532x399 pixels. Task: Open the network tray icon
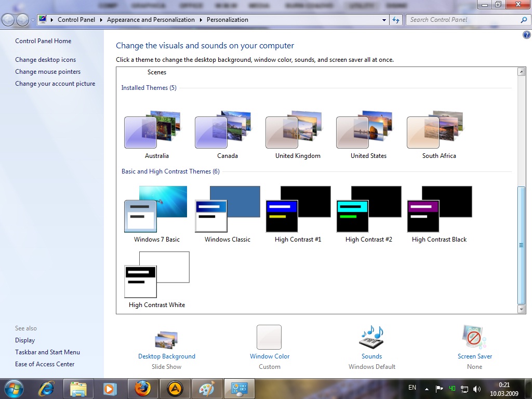click(464, 389)
